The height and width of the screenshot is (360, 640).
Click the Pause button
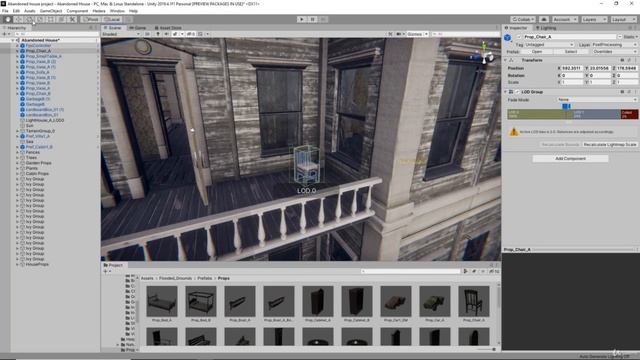(312, 19)
